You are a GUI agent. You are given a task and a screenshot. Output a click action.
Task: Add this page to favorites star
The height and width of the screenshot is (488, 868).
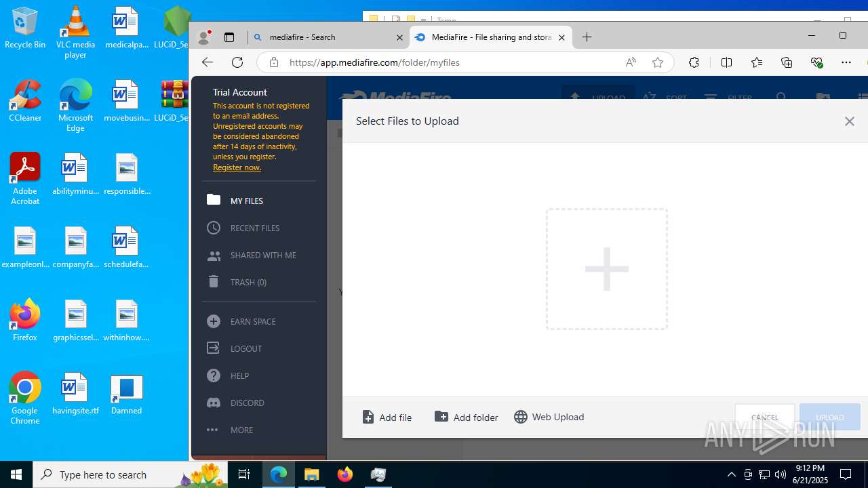tap(658, 62)
